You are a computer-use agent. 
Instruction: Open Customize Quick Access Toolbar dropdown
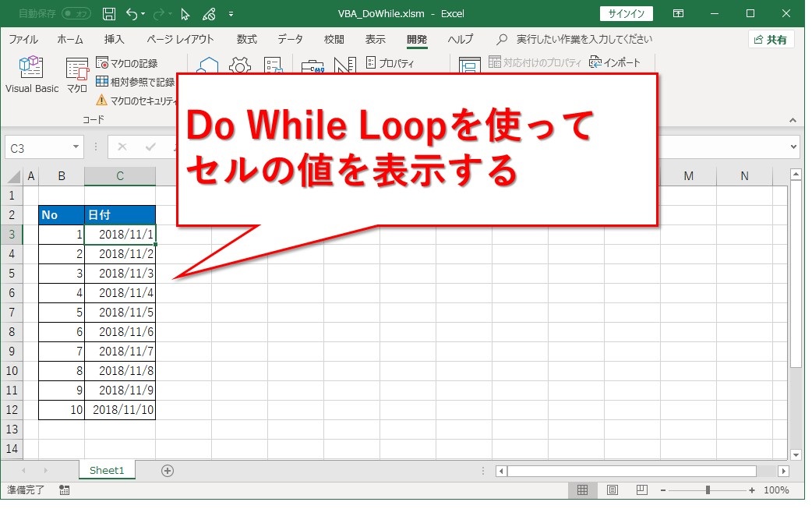(231, 14)
